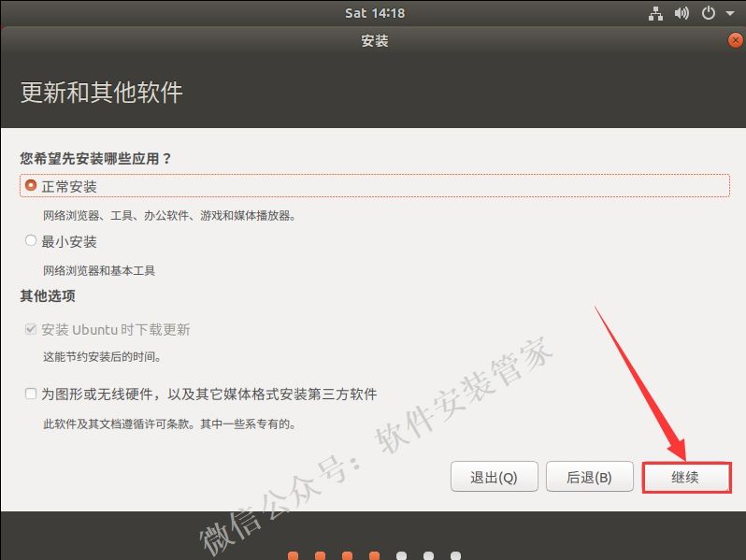Open the power icon in top bar
This screenshot has width=746, height=560.
708,13
